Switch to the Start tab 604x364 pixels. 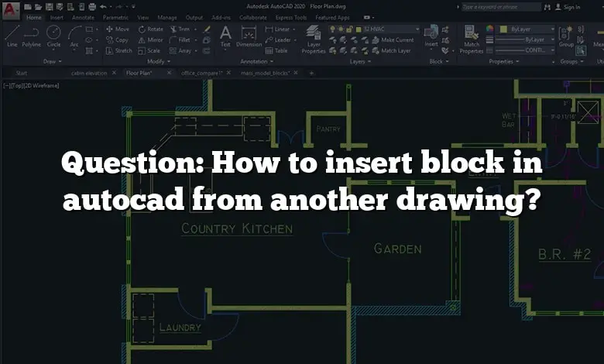pos(22,73)
